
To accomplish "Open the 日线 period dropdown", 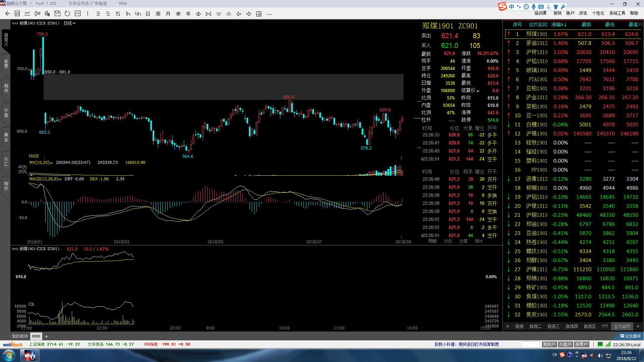I will 70,23.
